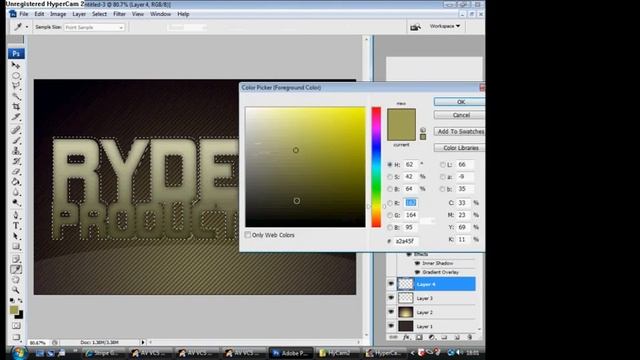This screenshot has height=360, width=640.
Task: Create new adjustment layer icon
Action: click(x=431, y=337)
